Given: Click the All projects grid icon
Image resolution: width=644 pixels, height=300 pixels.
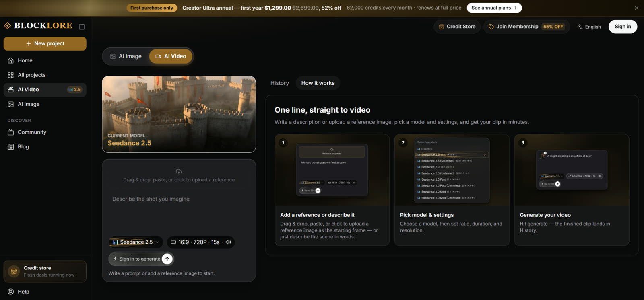Looking at the screenshot, I should pos(11,75).
